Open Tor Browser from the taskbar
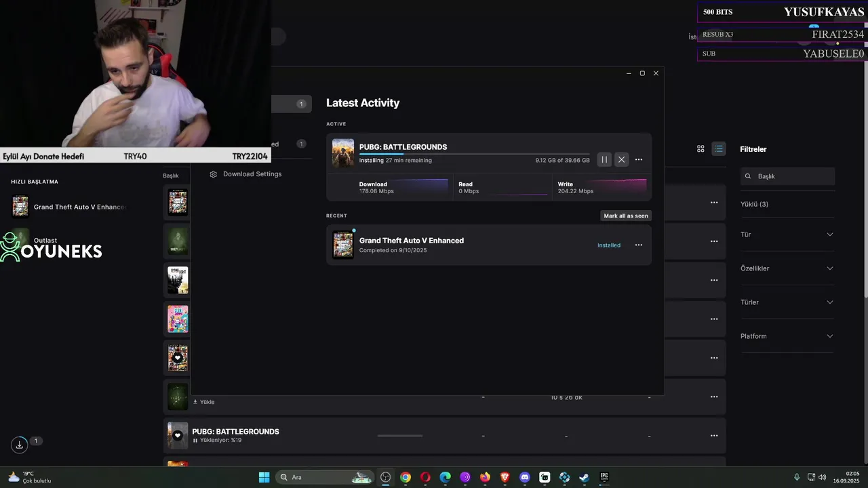The image size is (868, 488). (x=465, y=477)
